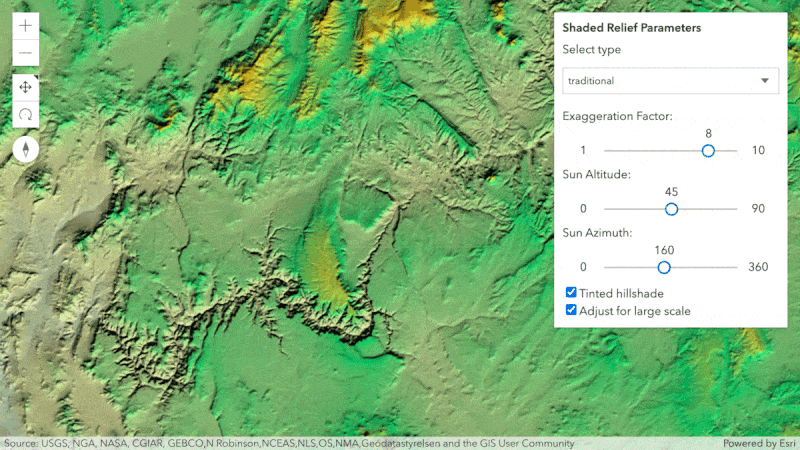Image resolution: width=800 pixels, height=450 pixels.
Task: Click the Exaggeration Factor slider handle
Action: click(x=708, y=151)
